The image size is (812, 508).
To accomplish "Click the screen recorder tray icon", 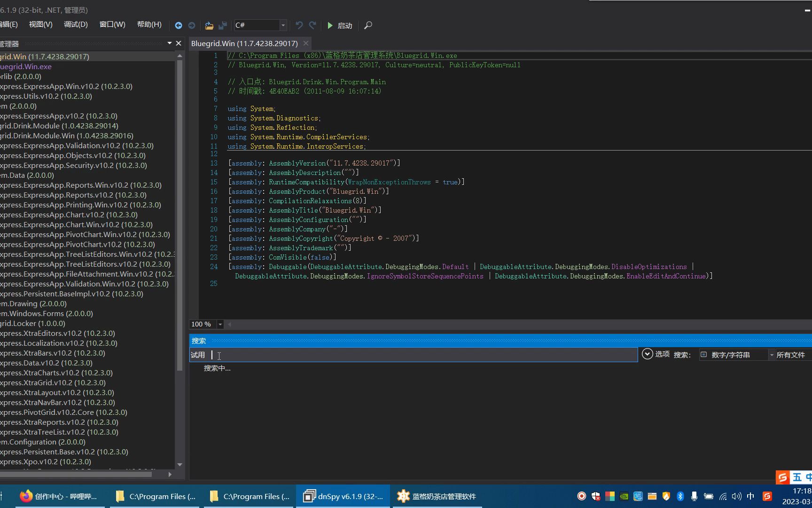I will [581, 496].
